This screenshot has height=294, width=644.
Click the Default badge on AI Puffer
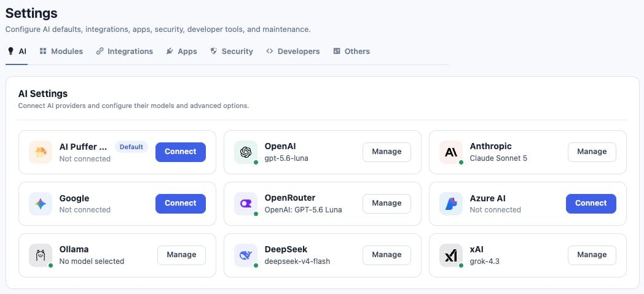click(x=132, y=147)
